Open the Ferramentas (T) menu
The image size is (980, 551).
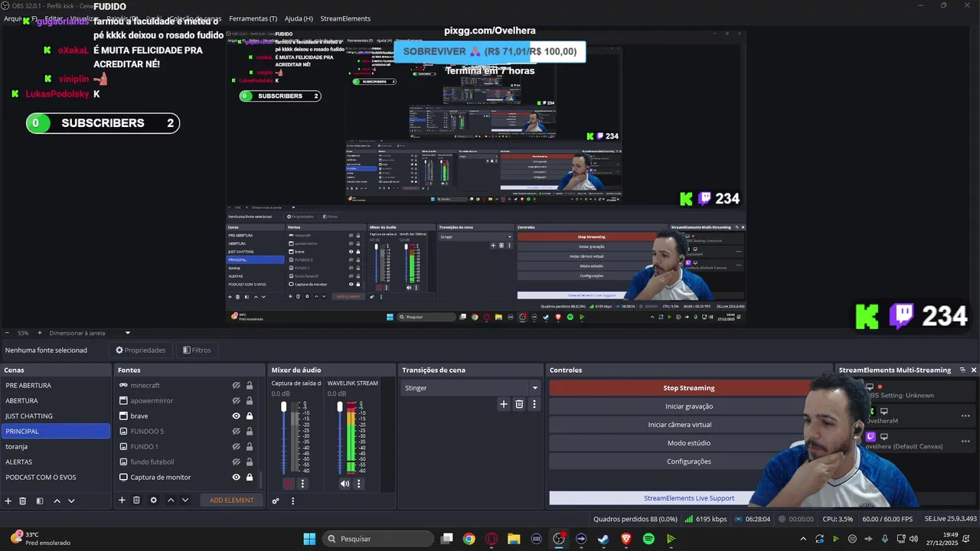coord(253,18)
